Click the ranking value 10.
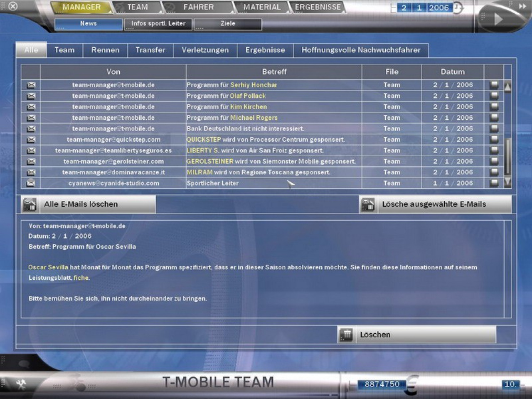 (510, 384)
